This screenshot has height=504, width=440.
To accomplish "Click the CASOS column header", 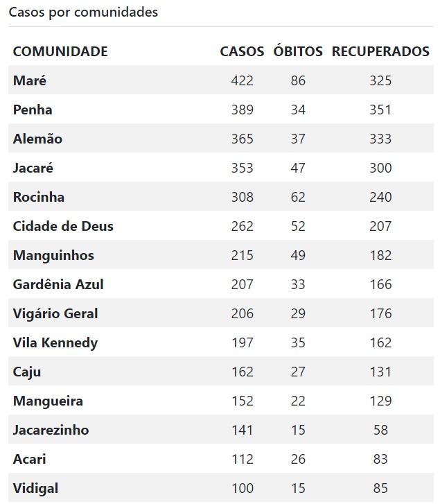I will tap(242, 51).
